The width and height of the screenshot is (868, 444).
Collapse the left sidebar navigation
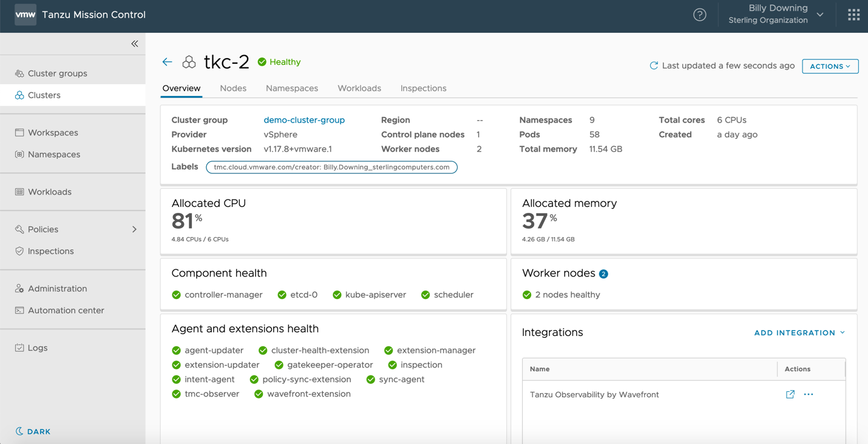click(135, 44)
